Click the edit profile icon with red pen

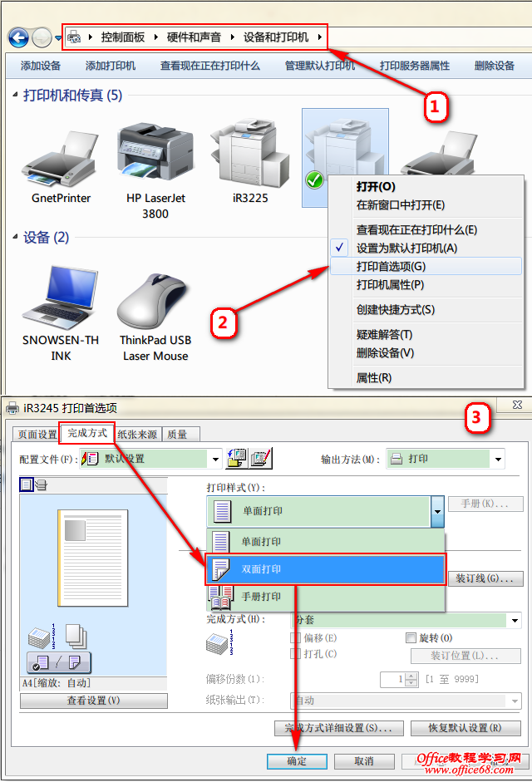click(261, 458)
